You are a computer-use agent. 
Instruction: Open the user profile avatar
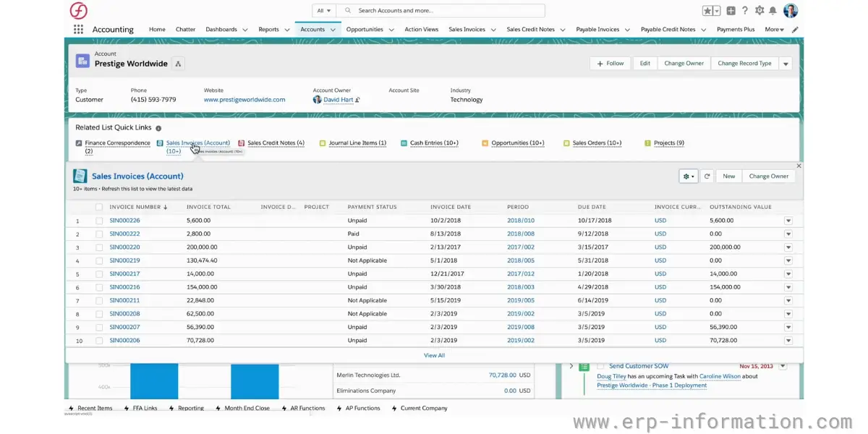click(790, 10)
